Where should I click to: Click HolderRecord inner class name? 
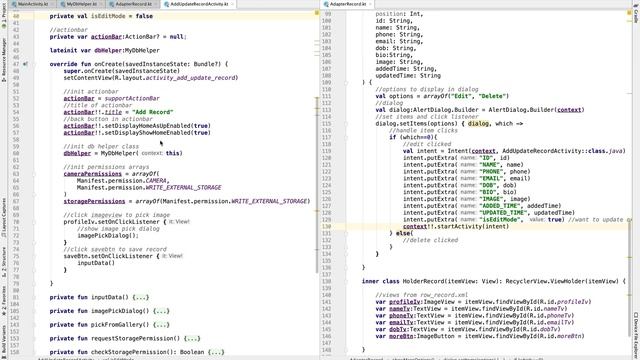click(423, 281)
